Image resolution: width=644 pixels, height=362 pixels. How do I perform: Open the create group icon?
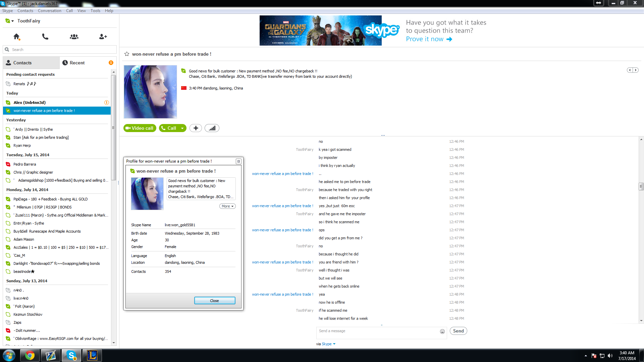click(74, 37)
